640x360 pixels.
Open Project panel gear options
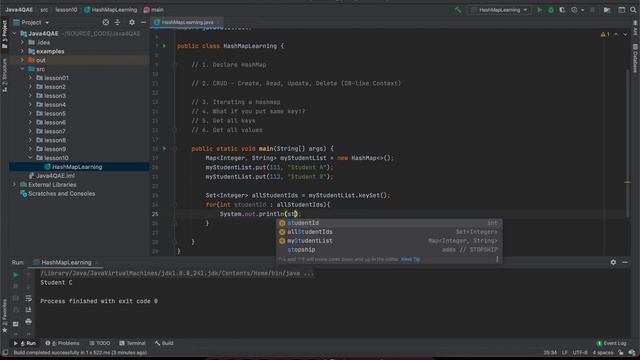[x=132, y=22]
